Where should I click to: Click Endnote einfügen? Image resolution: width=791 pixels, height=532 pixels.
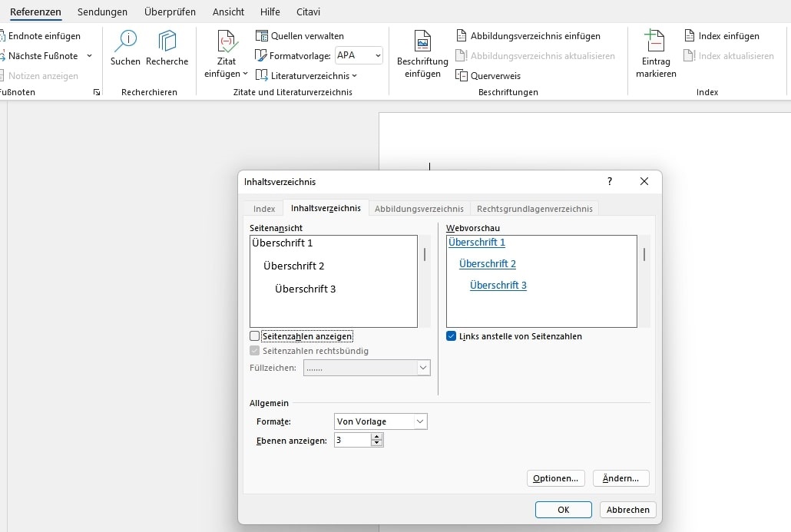click(x=41, y=36)
